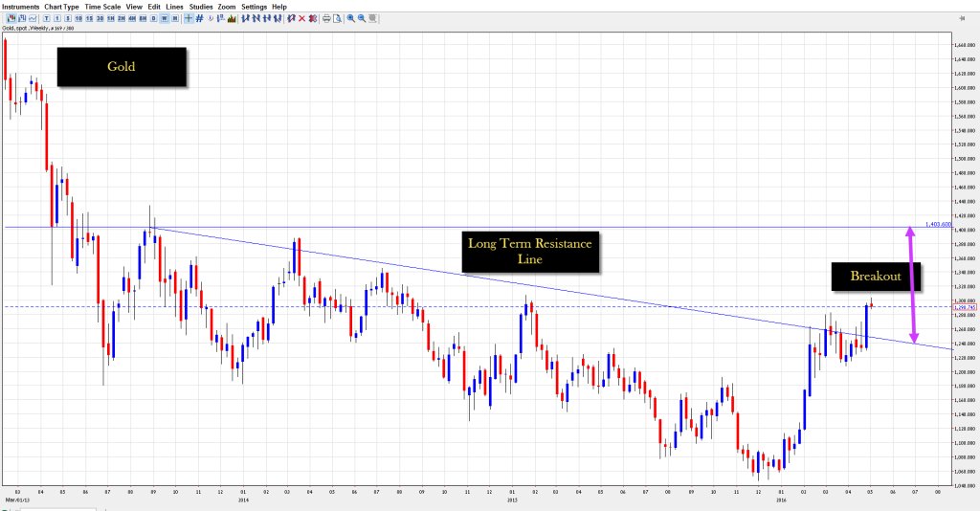The image size is (980, 511).
Task: Open print preview icon
Action: 338,19
